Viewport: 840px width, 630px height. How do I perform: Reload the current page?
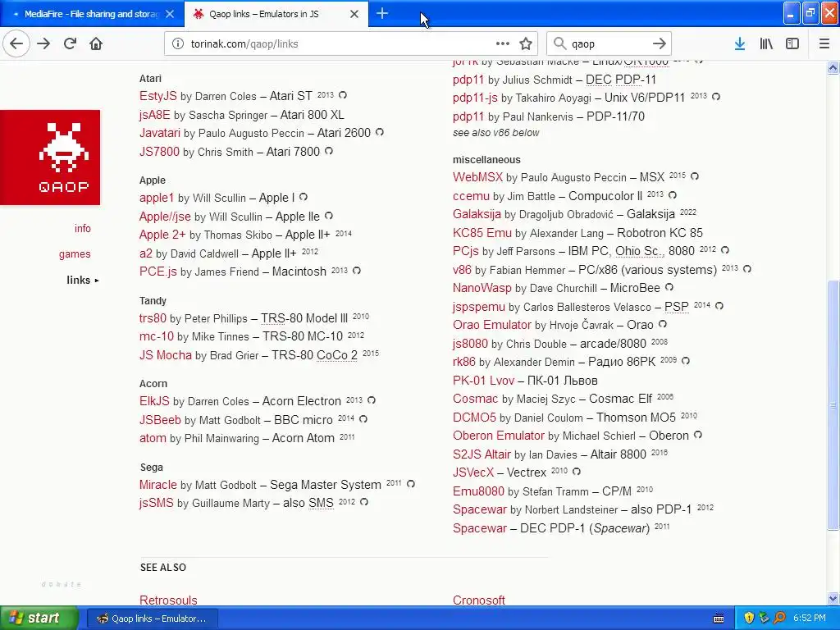pos(71,44)
